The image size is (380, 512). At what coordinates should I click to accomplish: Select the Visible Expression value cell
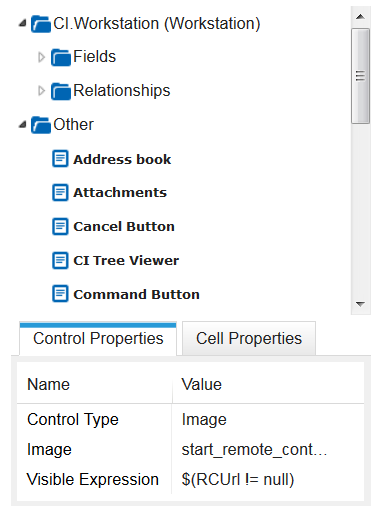[x=268, y=479]
